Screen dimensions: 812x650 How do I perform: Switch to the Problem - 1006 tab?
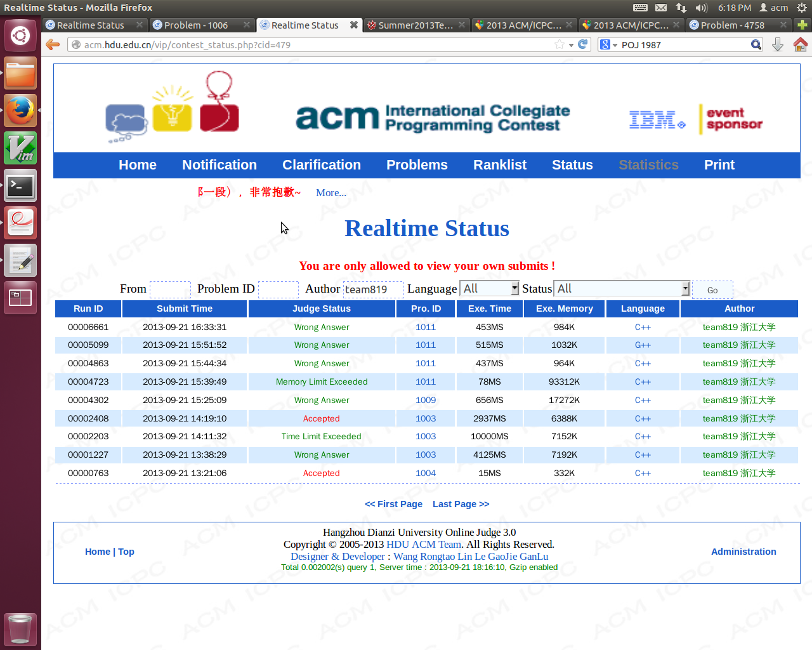point(195,25)
